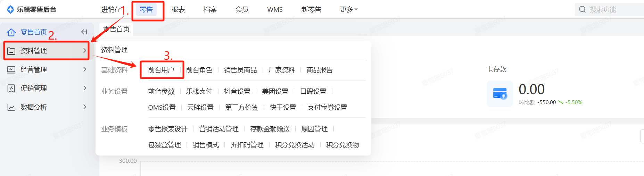Viewport: 644px width, 176px height.
Task: Expand the 数据分析 chevron
Action: point(85,107)
